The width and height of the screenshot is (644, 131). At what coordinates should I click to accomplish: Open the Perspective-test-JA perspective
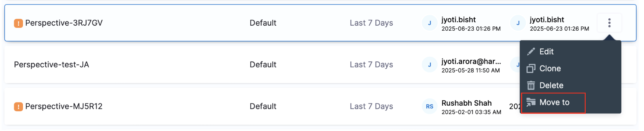point(52,65)
